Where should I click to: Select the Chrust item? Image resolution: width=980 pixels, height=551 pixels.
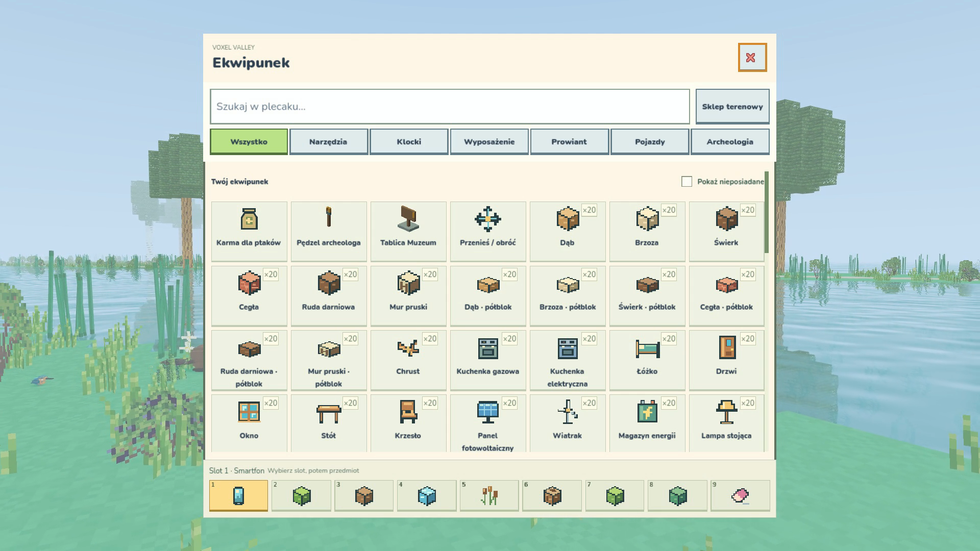[x=408, y=360]
